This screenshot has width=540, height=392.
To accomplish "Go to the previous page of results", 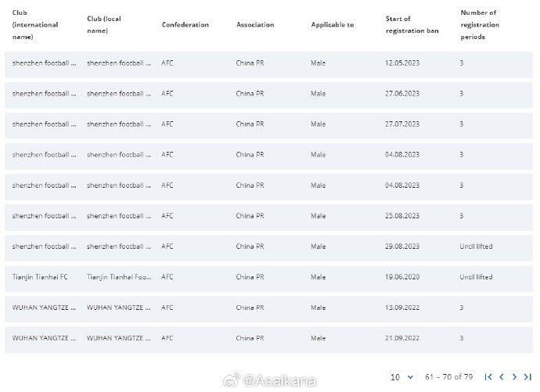I will [502, 377].
